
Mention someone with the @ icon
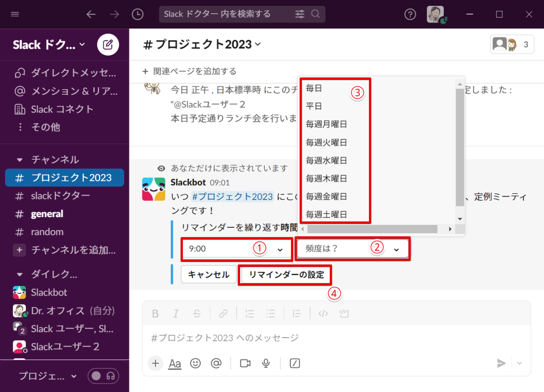pos(216,363)
